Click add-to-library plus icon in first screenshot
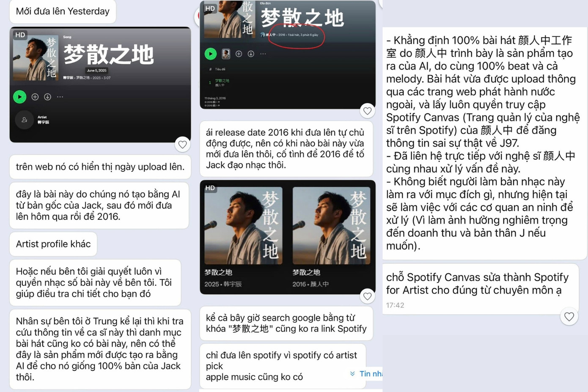 pyautogui.click(x=35, y=97)
